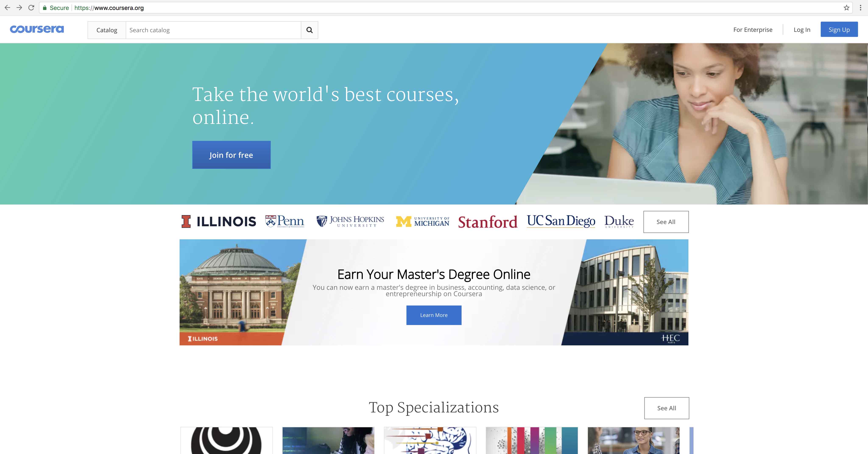Select the University of Michigan logo
Screen dimensions: 868x454
(423, 221)
